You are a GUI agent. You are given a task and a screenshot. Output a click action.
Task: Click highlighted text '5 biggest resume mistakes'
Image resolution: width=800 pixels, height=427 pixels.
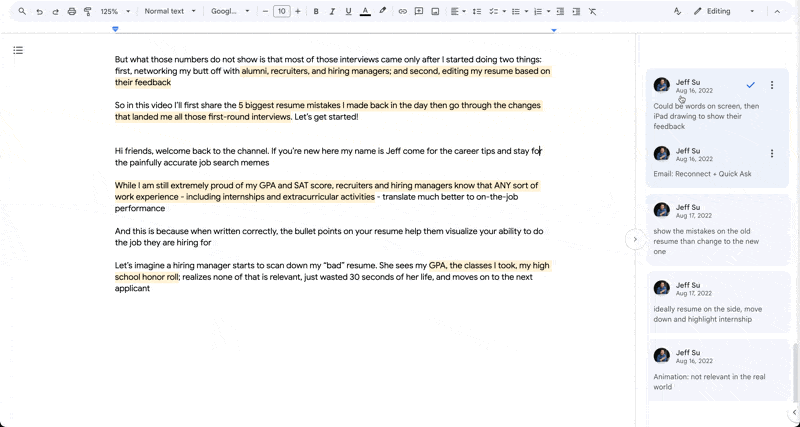pyautogui.click(x=288, y=106)
